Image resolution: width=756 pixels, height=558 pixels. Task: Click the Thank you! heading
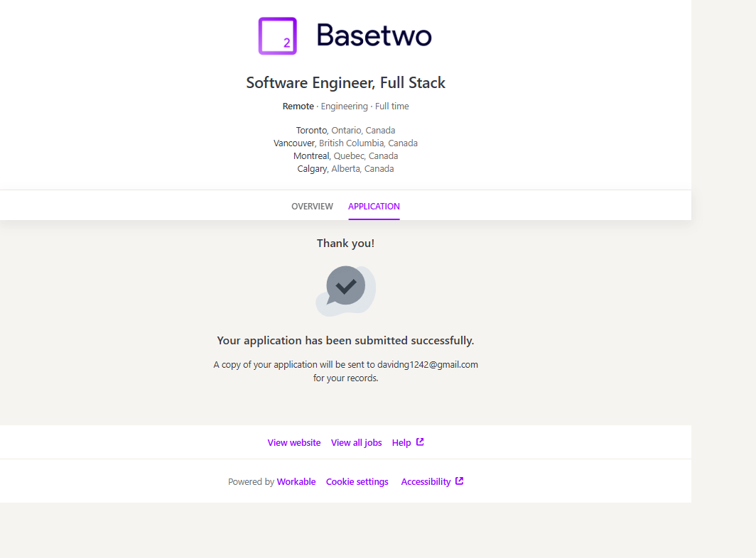[x=345, y=244]
